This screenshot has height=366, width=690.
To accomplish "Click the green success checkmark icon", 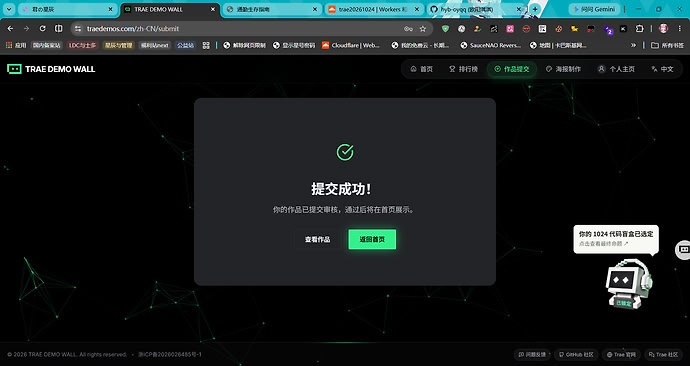I will coord(345,152).
